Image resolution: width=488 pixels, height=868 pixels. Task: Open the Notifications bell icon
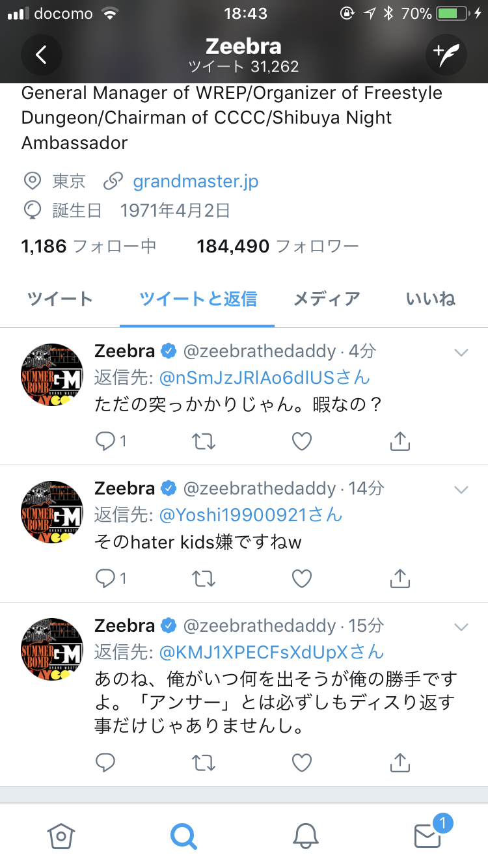click(306, 837)
